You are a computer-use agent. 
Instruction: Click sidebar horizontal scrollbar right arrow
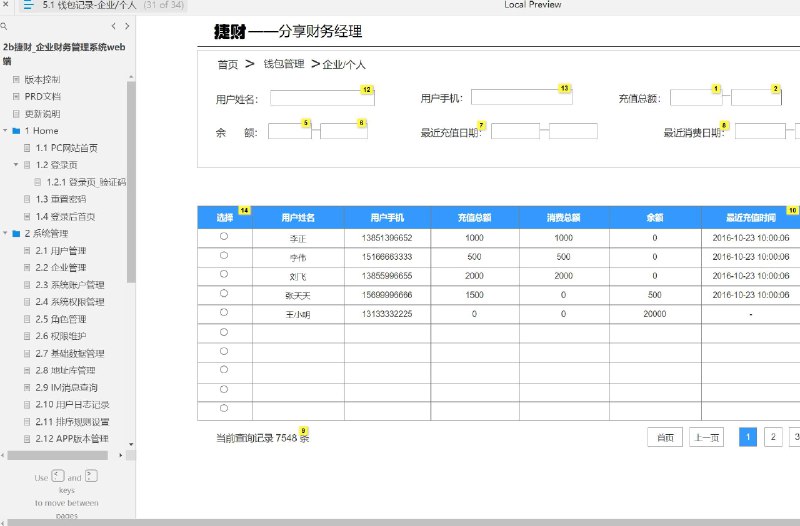pyautogui.click(x=120, y=455)
